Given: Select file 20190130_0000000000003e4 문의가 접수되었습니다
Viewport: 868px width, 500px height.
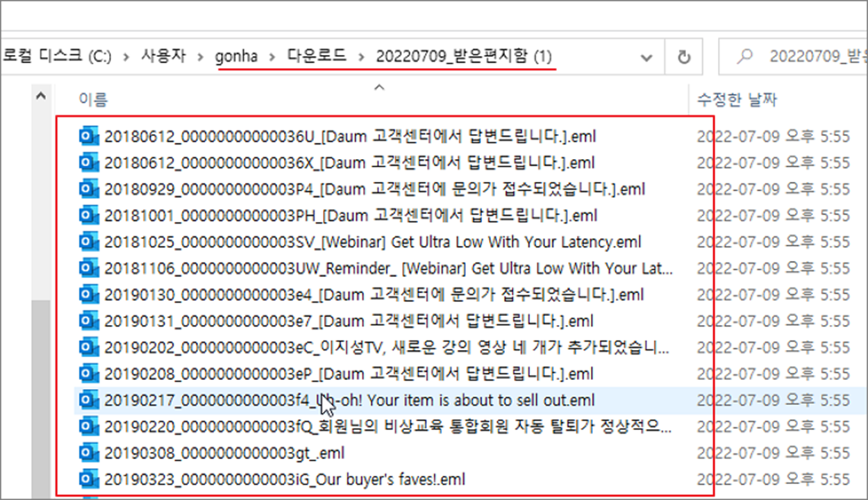Looking at the screenshot, I should [374, 294].
